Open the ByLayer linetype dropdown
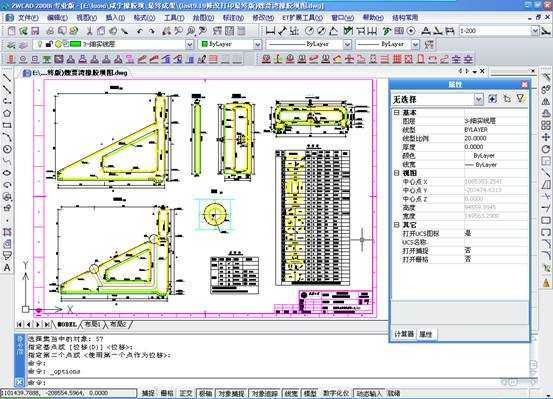Viewport: 553px width, 399px height. (x=347, y=44)
